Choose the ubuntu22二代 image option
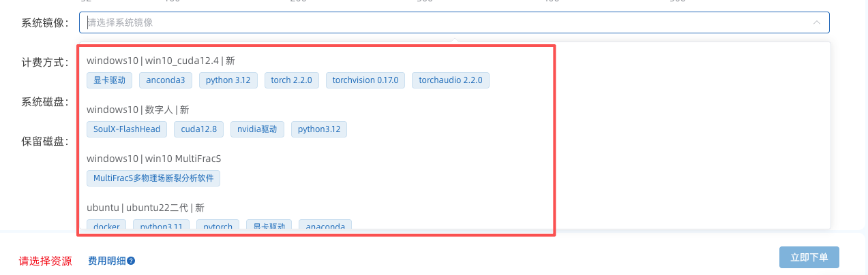 145,208
